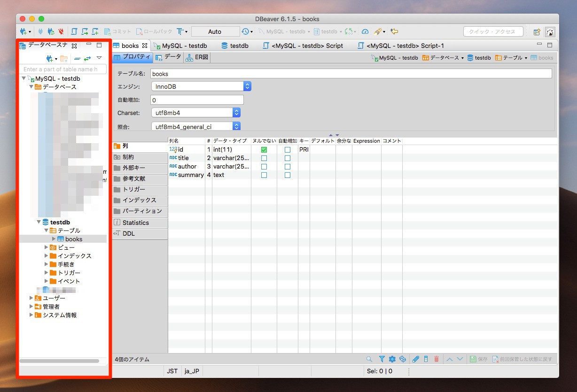This screenshot has height=392, width=577.
Task: Click the collapse all icon in navigator
Action: coord(77,59)
